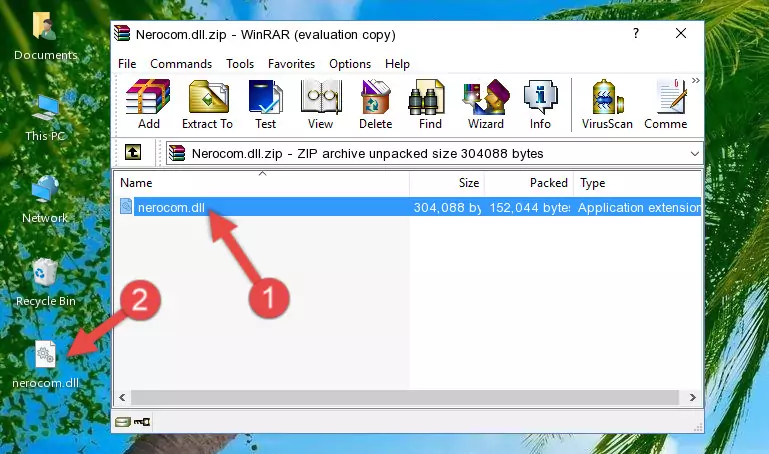
Task: Select the Recycle Bin desktop icon
Action: tap(46, 283)
